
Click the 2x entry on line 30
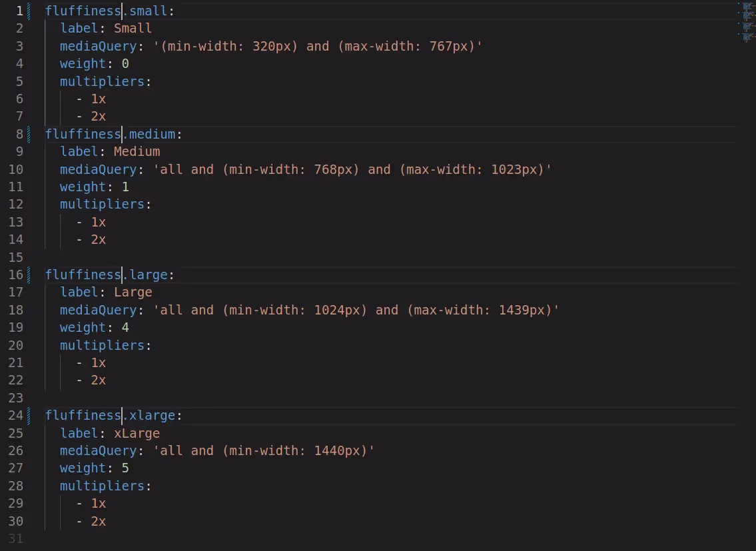99,521
